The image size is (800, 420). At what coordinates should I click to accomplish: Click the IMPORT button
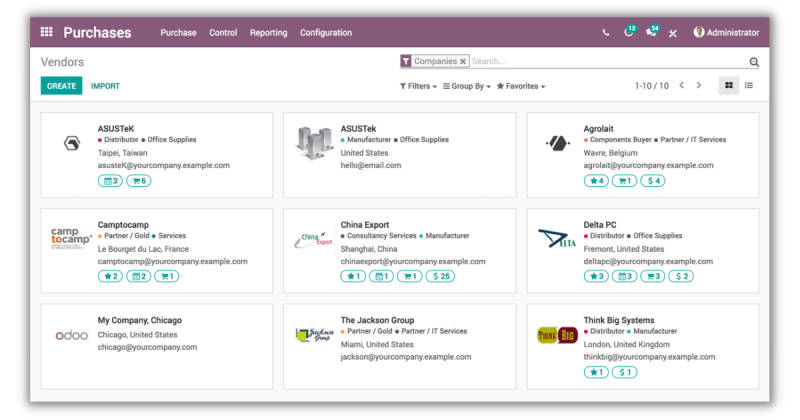105,86
